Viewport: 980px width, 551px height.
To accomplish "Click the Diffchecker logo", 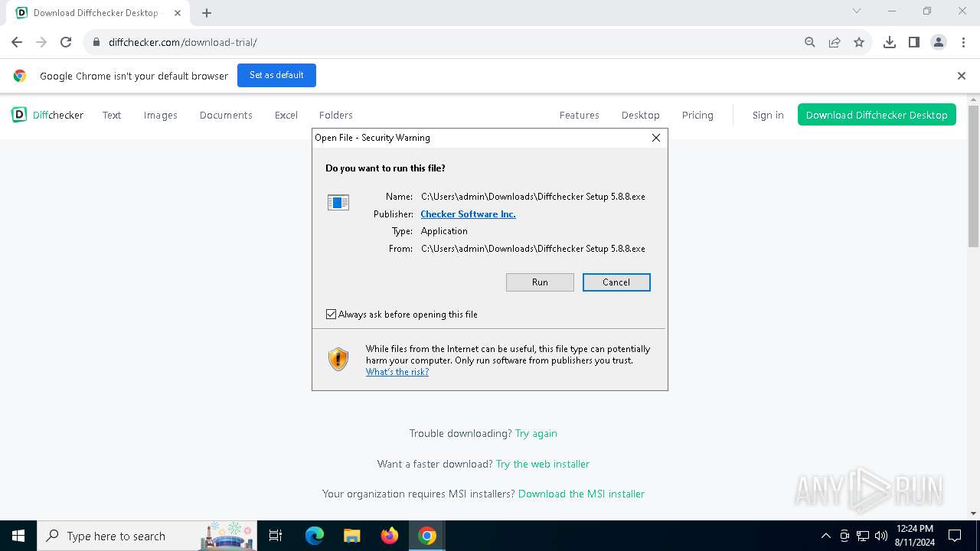I will (47, 115).
